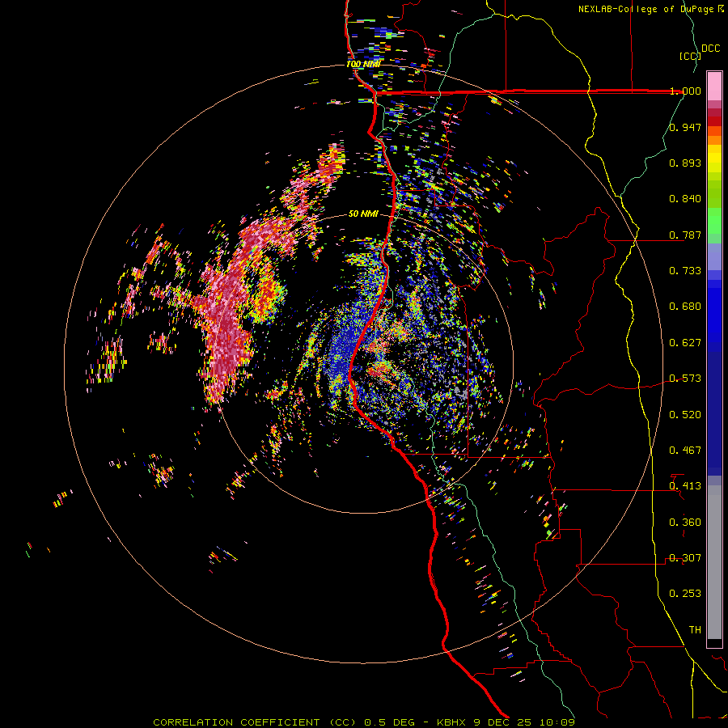Click the 100 NMI range ring label
The height and width of the screenshot is (728, 728).
point(363,64)
